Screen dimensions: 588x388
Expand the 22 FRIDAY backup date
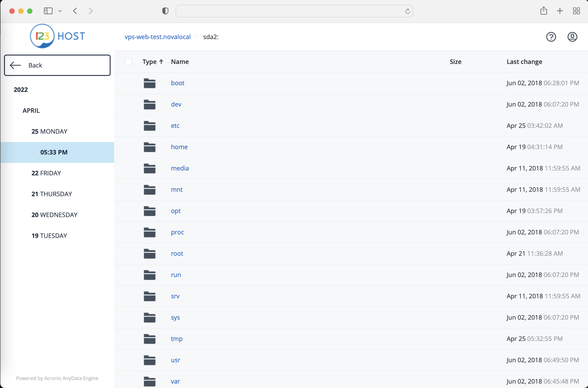click(x=46, y=173)
